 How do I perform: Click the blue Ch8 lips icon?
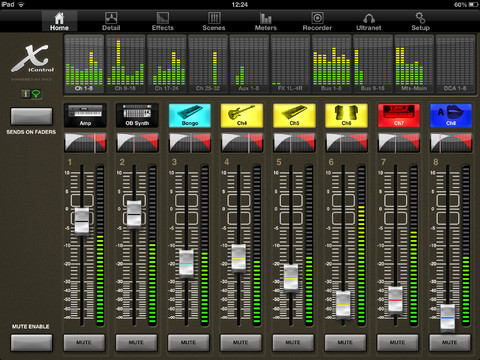pos(451,115)
